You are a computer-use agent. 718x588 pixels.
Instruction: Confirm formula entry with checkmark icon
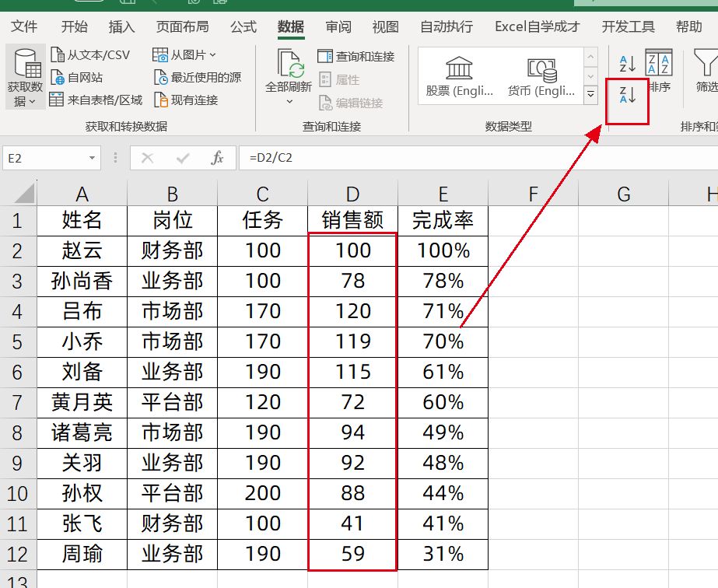(183, 158)
